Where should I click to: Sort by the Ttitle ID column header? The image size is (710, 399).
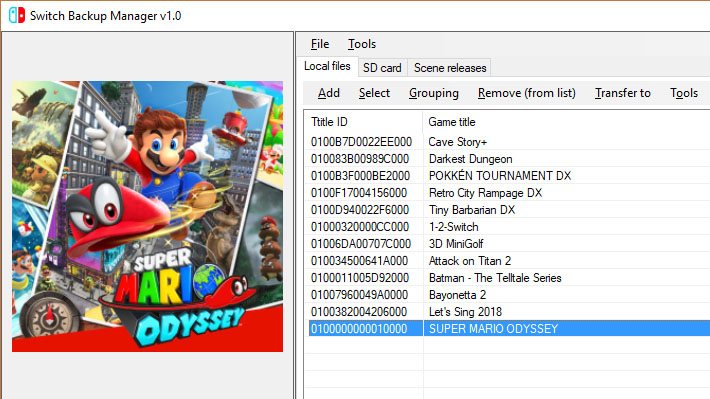(x=364, y=122)
